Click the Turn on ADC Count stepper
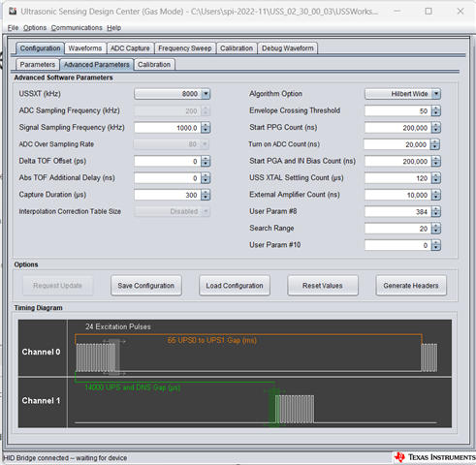The image size is (476, 465). (x=435, y=144)
